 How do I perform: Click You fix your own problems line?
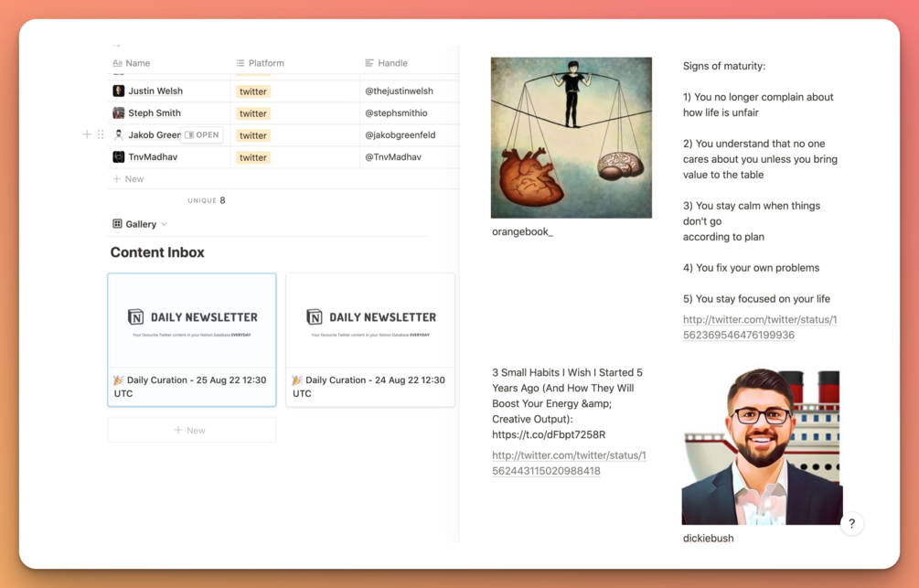click(x=751, y=267)
